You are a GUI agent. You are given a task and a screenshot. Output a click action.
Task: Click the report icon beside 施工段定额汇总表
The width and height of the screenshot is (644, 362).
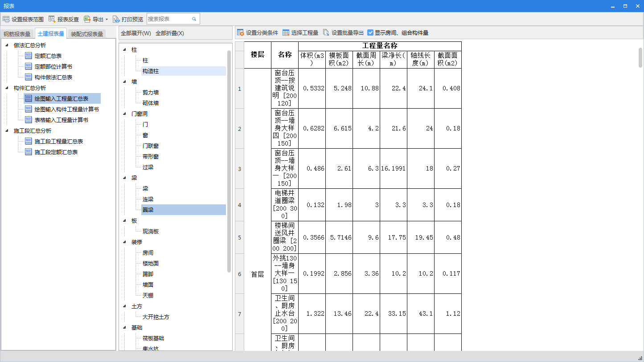click(29, 152)
